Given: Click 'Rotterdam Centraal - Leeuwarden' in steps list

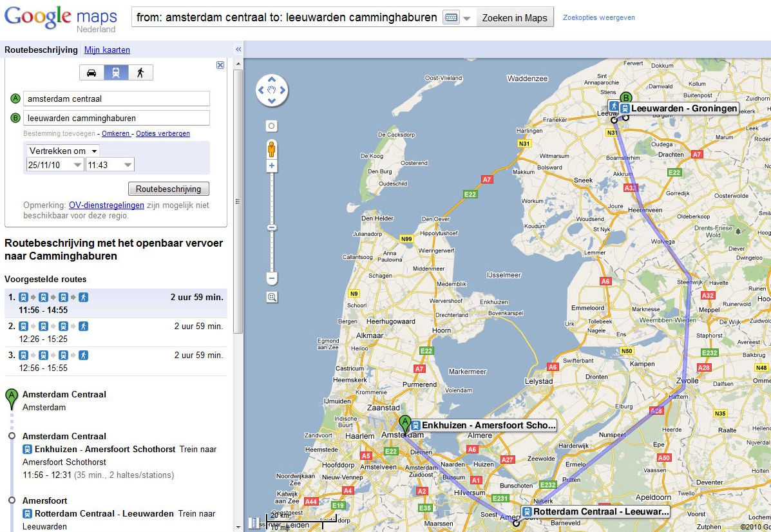Looking at the screenshot, I should pos(104,513).
